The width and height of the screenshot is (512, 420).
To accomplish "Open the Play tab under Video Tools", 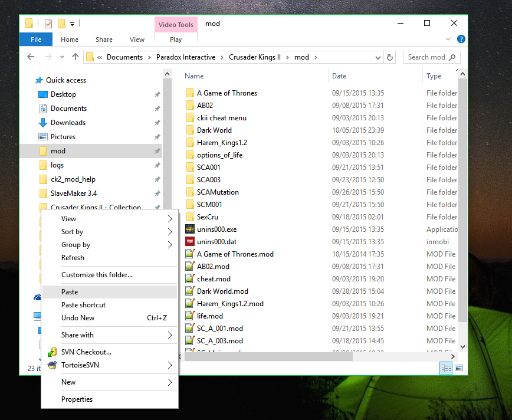I will (176, 40).
